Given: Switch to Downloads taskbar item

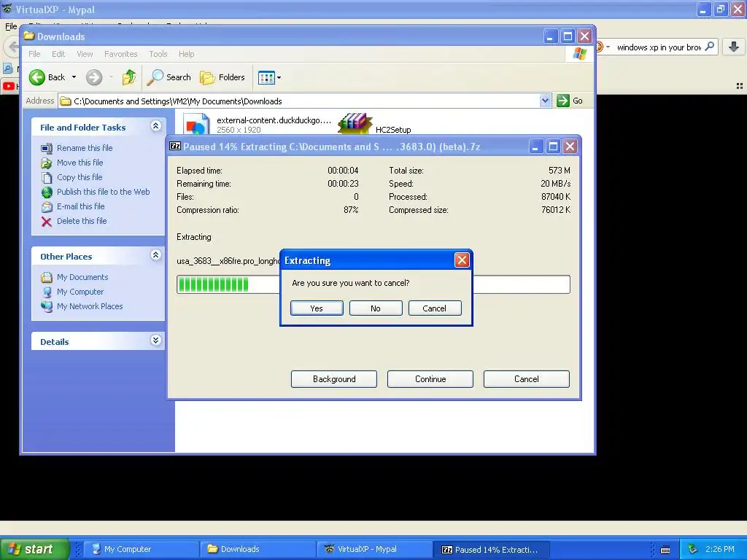Looking at the screenshot, I should click(258, 549).
